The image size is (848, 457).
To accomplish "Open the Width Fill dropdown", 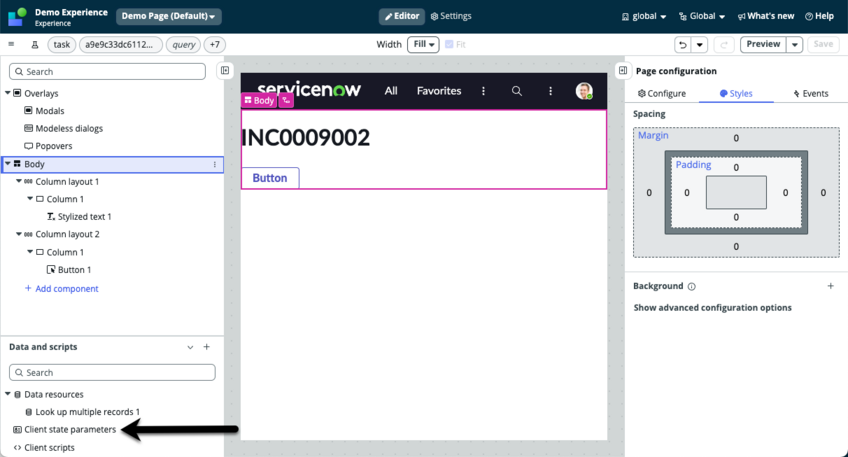I will point(423,44).
